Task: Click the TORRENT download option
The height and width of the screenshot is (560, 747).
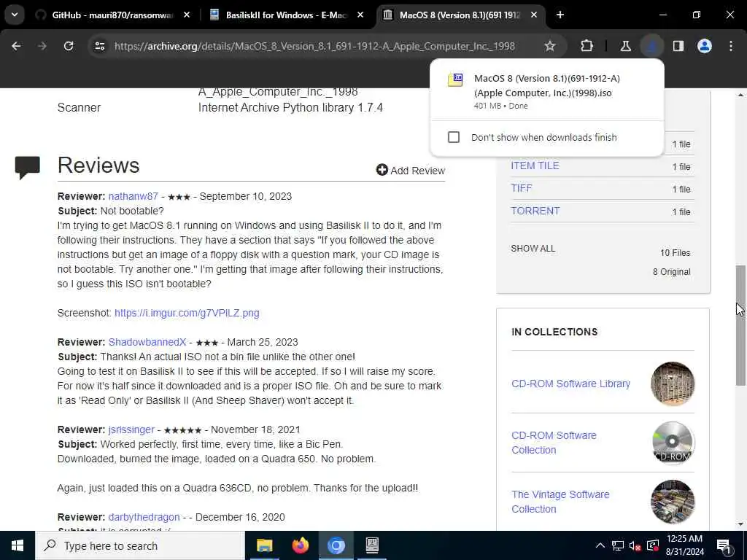Action: (x=535, y=211)
